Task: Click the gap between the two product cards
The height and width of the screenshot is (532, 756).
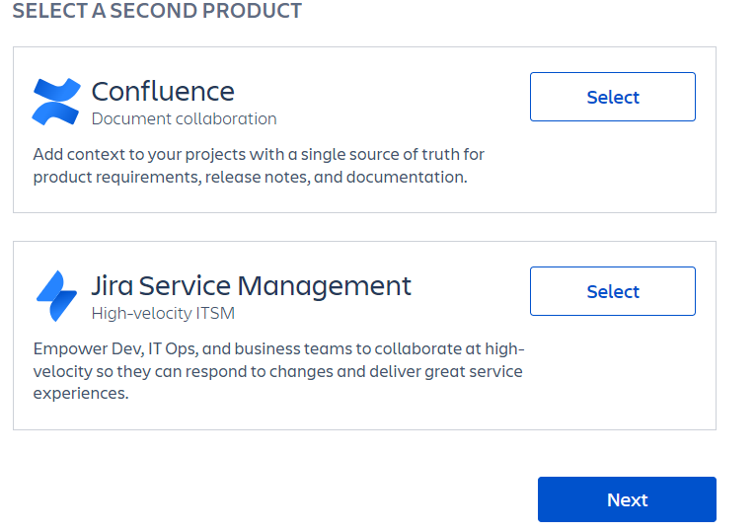Action: pyautogui.click(x=364, y=227)
